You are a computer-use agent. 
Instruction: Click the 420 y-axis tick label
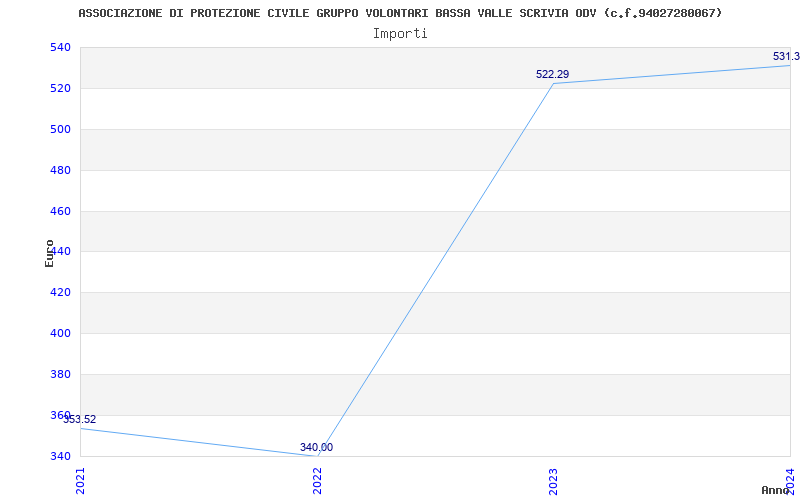click(x=60, y=292)
